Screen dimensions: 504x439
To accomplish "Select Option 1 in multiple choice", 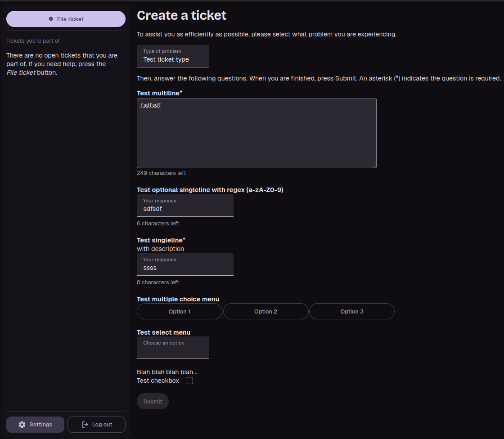I will (179, 312).
